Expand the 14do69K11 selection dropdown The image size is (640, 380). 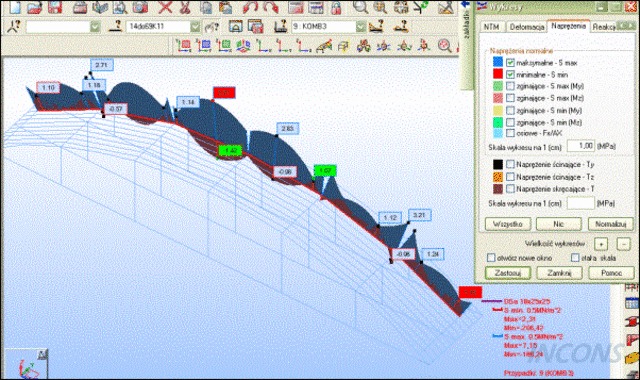[195, 27]
